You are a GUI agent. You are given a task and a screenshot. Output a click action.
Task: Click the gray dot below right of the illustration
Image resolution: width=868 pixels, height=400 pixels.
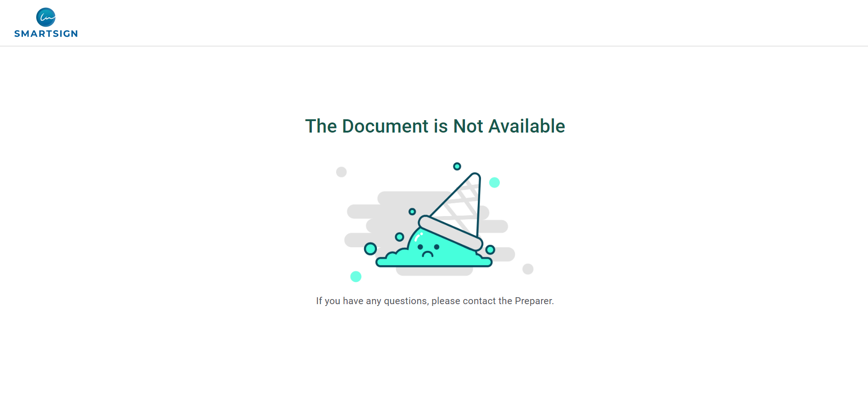[x=528, y=269]
